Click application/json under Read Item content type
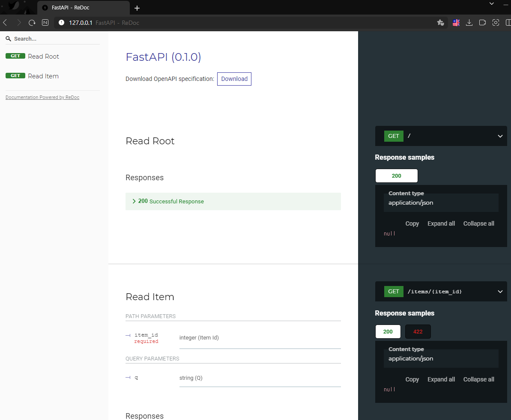 pos(411,358)
